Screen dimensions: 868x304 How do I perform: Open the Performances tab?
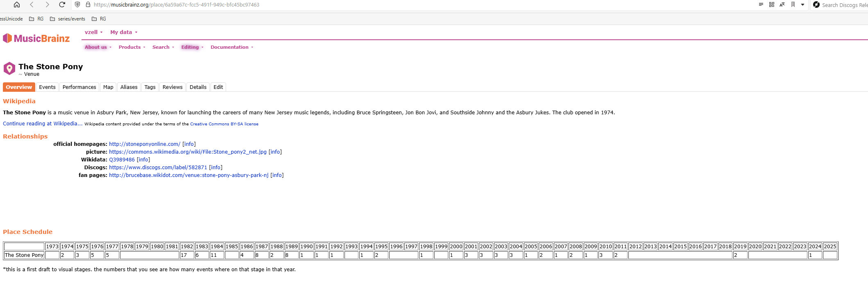point(79,87)
